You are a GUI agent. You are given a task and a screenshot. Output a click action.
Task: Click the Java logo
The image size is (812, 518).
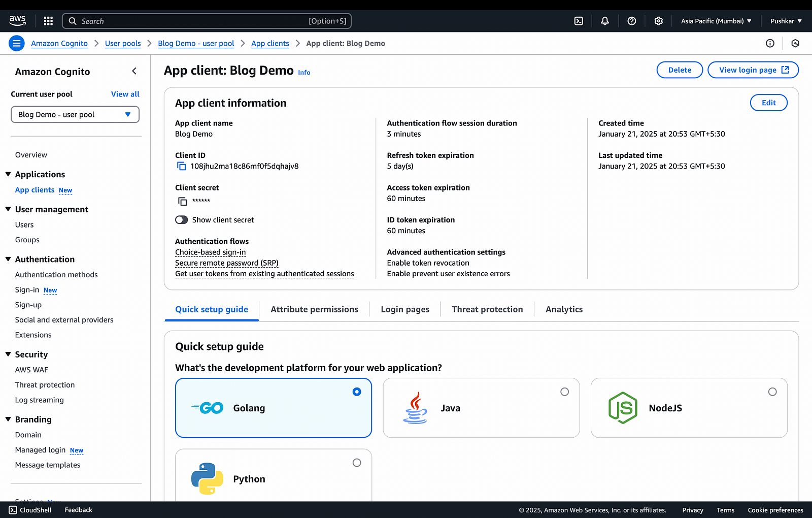click(415, 408)
